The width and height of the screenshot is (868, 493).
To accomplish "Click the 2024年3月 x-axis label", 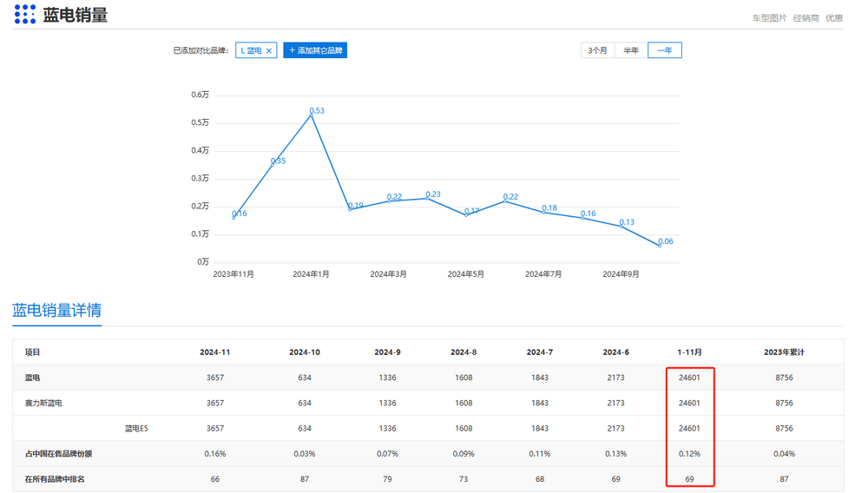I will [389, 274].
